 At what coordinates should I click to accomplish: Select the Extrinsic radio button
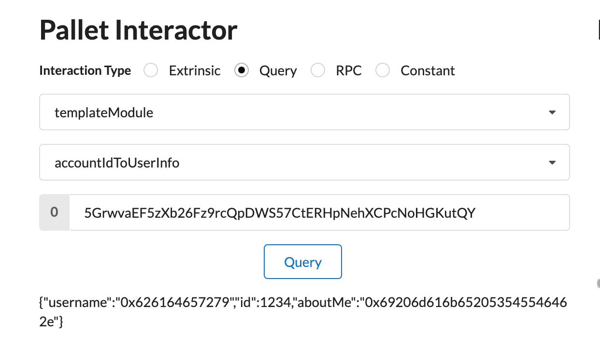151,70
